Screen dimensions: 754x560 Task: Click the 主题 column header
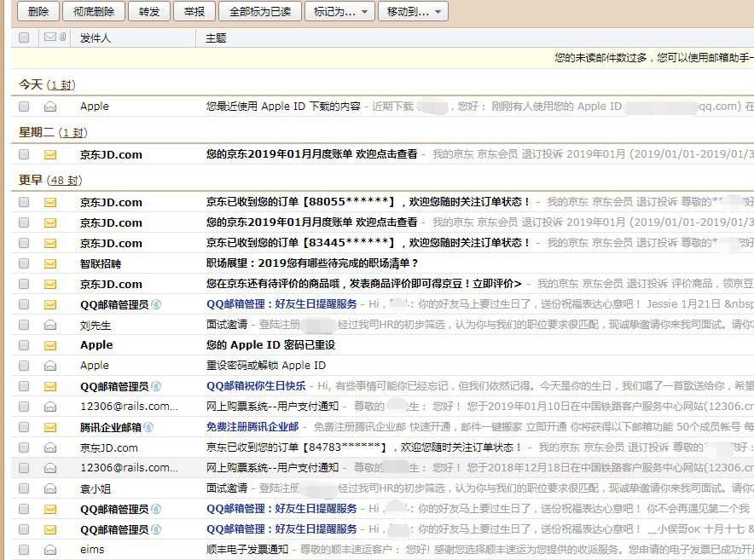[x=216, y=38]
